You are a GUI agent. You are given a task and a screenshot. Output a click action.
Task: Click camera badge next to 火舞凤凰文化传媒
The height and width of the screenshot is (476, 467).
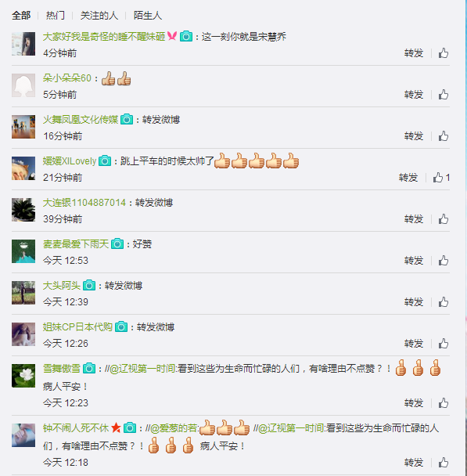(x=127, y=119)
